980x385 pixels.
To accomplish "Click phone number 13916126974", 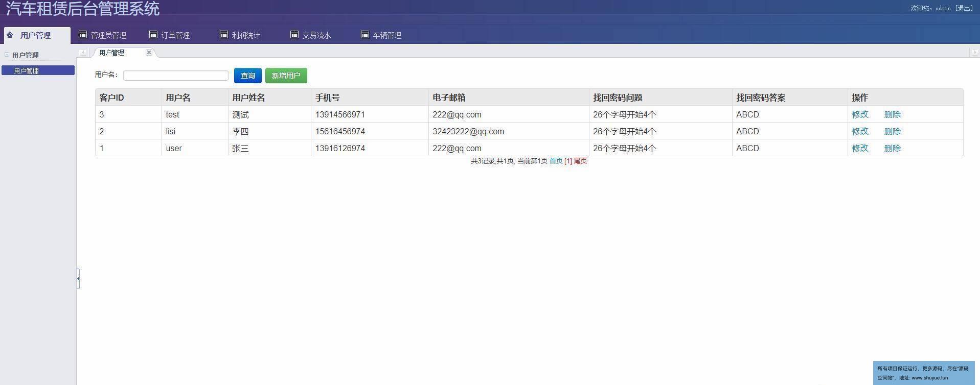I will (x=340, y=148).
